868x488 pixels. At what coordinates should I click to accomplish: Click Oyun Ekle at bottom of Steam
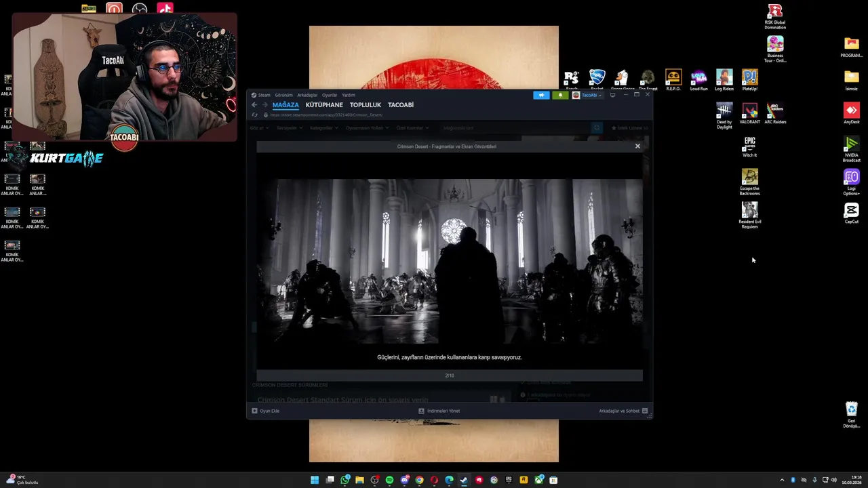(x=266, y=411)
